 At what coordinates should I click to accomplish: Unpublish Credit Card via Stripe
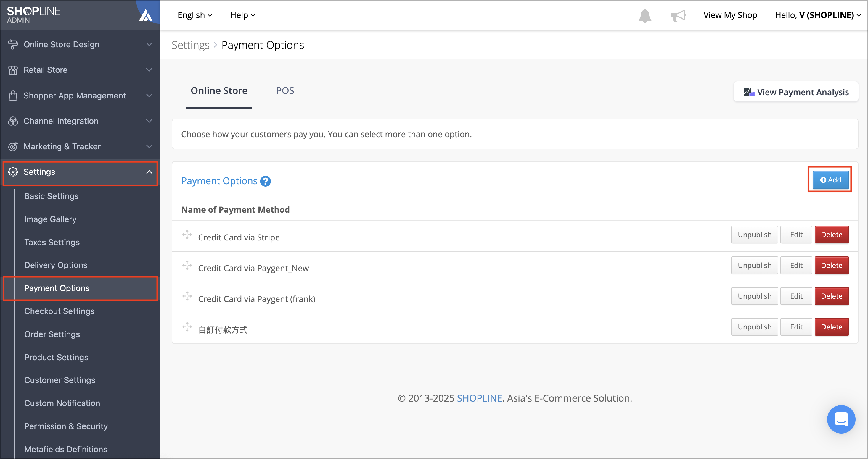coord(754,235)
